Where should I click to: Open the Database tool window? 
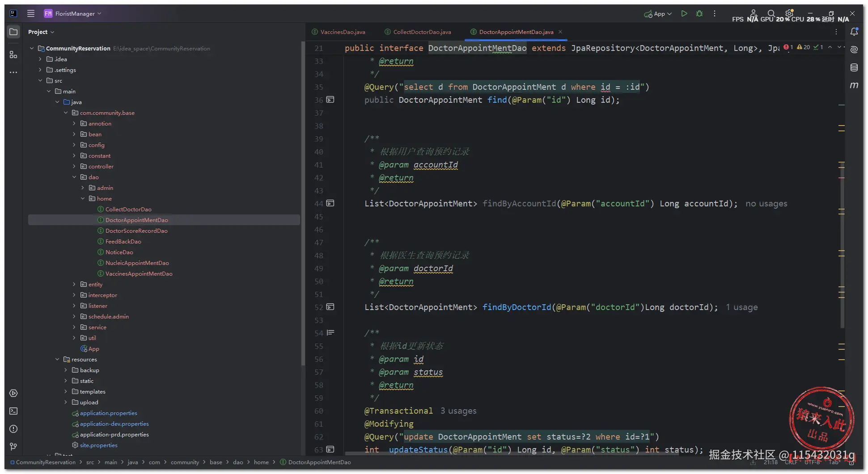coord(854,67)
